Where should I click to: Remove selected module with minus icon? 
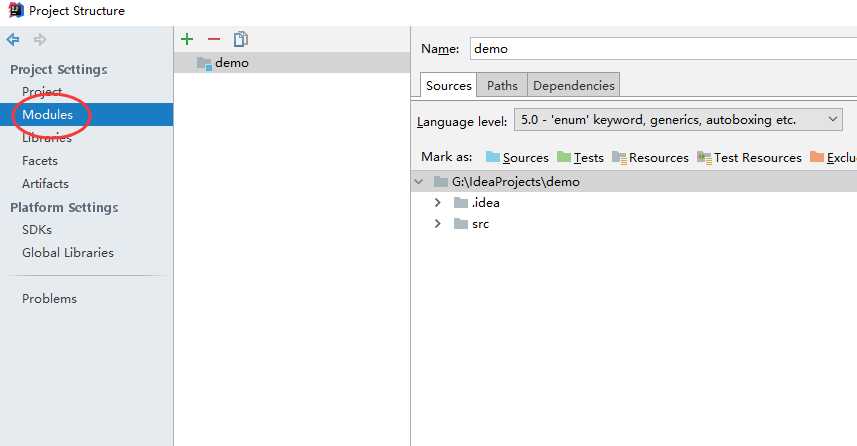click(214, 39)
